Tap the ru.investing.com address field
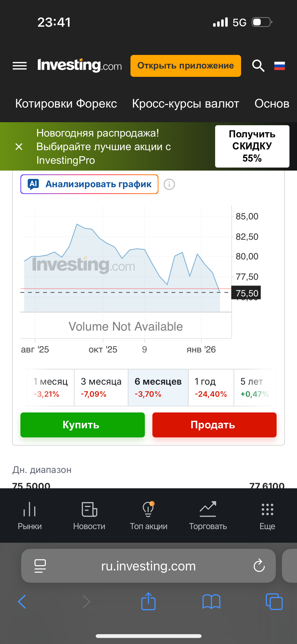297x644 pixels. tap(148, 566)
